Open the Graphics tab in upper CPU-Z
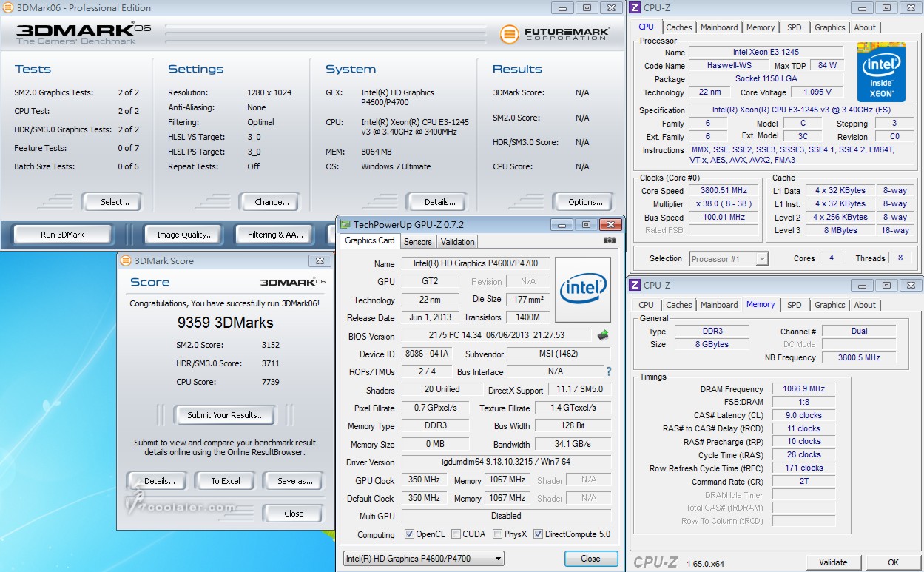 (x=829, y=27)
